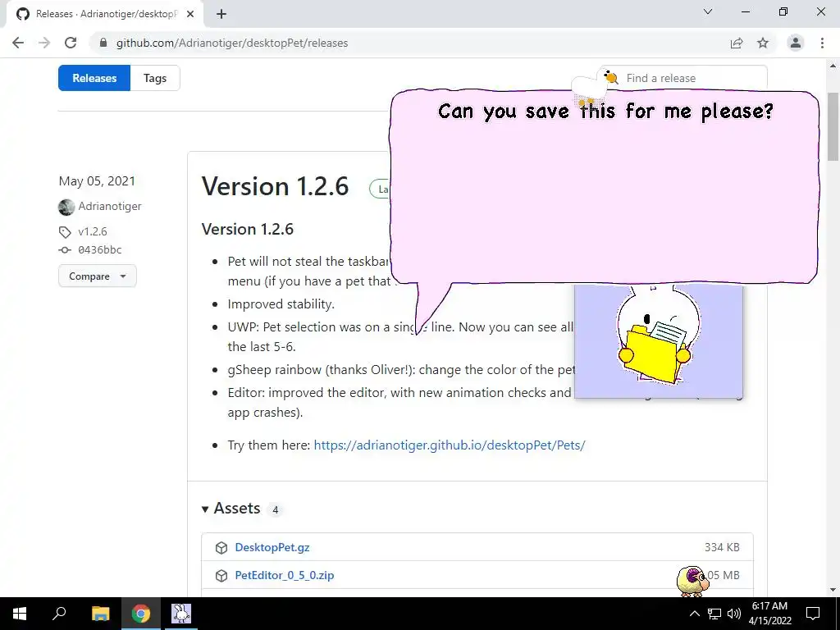This screenshot has height=630, width=840.
Task: Open commit 0436bbc
Action: click(x=99, y=249)
